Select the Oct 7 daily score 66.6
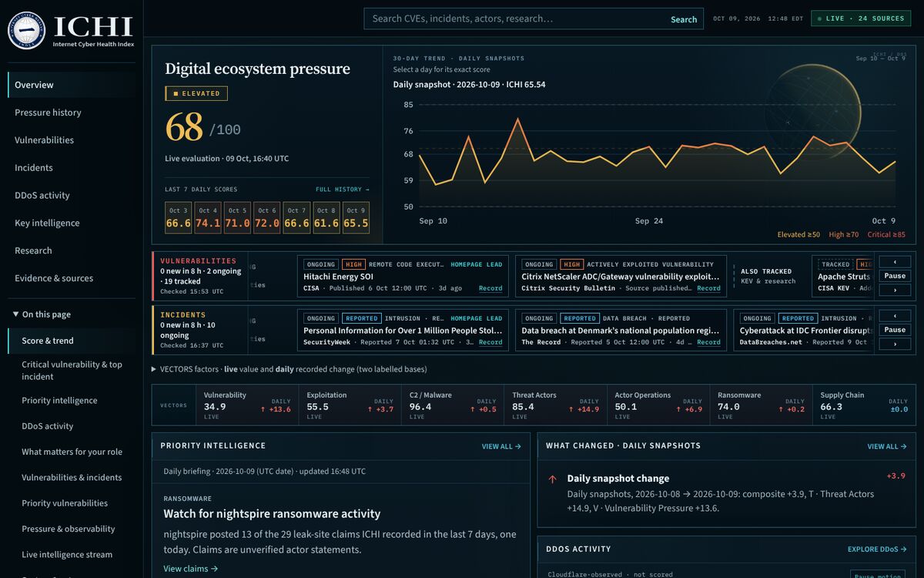The width and height of the screenshot is (924, 578). click(x=296, y=218)
